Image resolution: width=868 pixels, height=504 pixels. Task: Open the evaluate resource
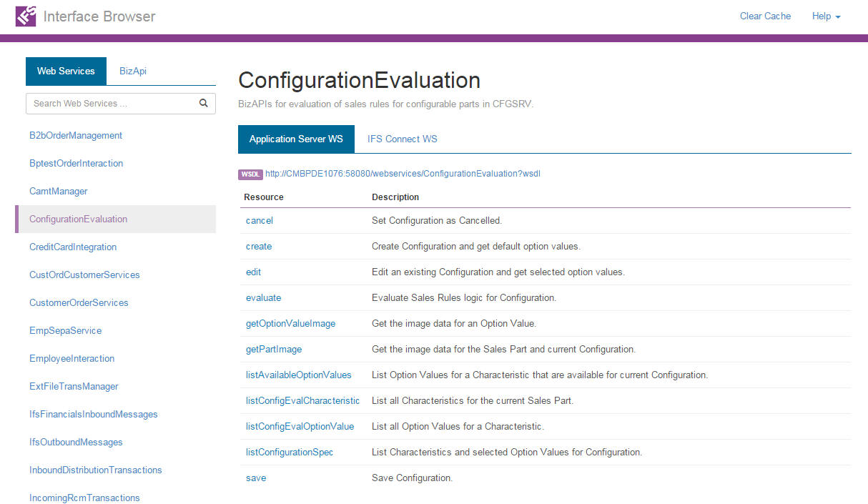pyautogui.click(x=263, y=297)
